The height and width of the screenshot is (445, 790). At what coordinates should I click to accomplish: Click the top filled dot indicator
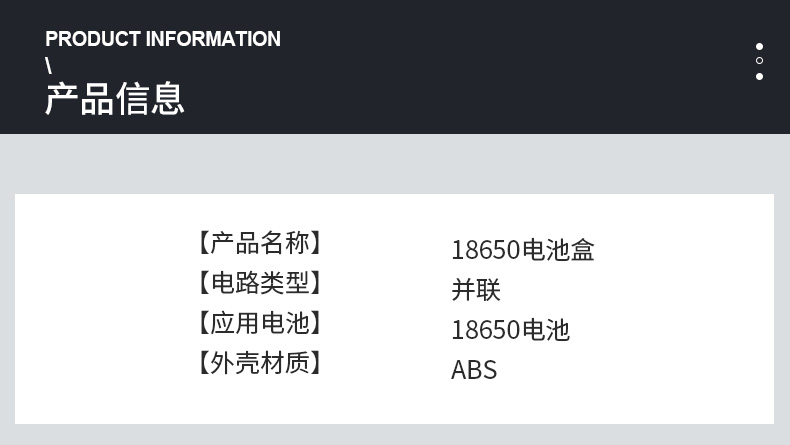pyautogui.click(x=759, y=46)
